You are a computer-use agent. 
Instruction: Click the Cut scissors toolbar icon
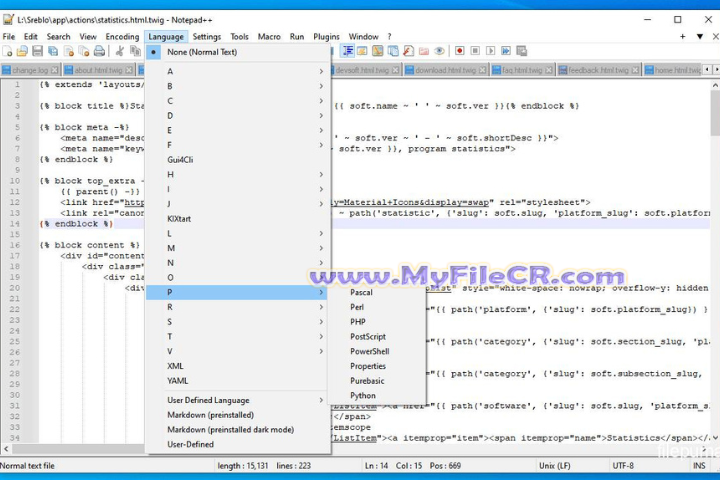pos(120,51)
